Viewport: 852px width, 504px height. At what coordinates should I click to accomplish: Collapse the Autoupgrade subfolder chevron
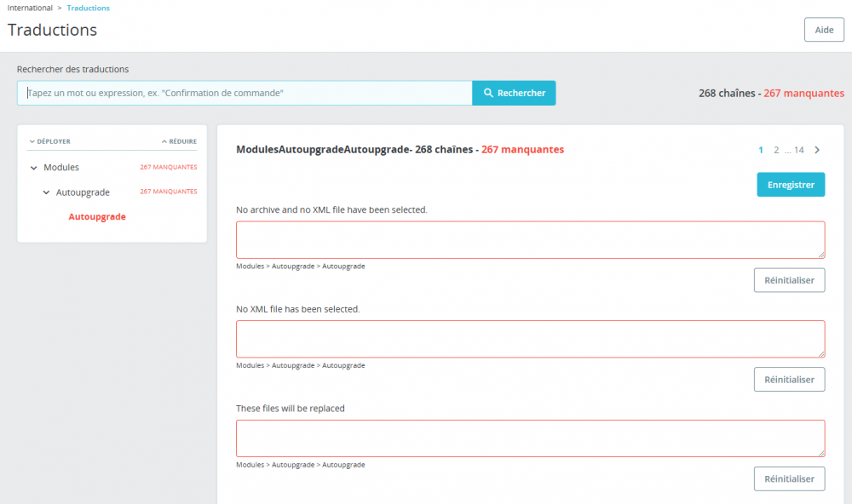pyautogui.click(x=46, y=192)
